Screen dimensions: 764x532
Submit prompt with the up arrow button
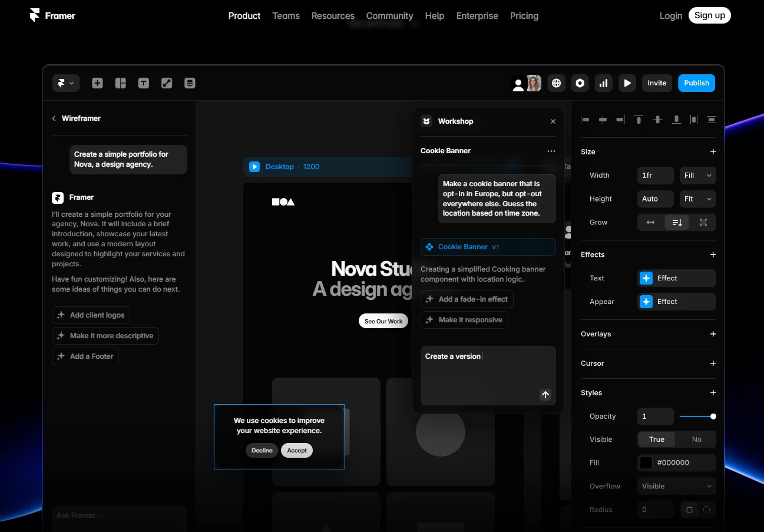[545, 395]
